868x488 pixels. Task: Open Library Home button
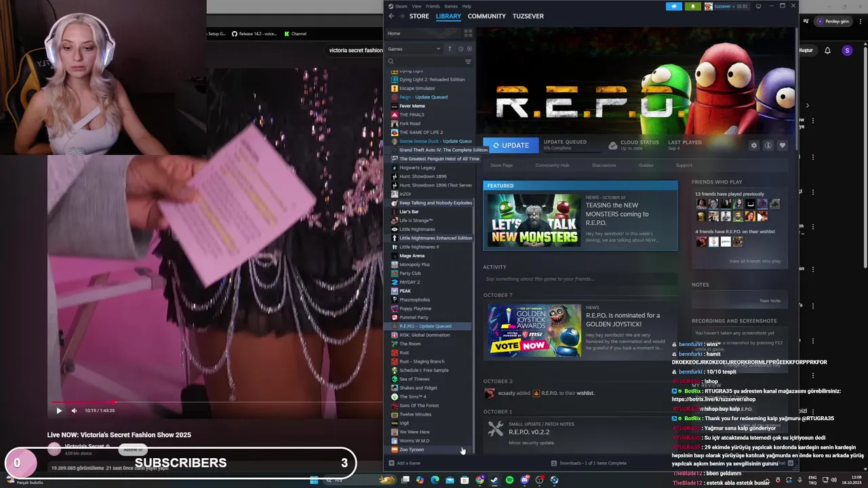[x=422, y=33]
